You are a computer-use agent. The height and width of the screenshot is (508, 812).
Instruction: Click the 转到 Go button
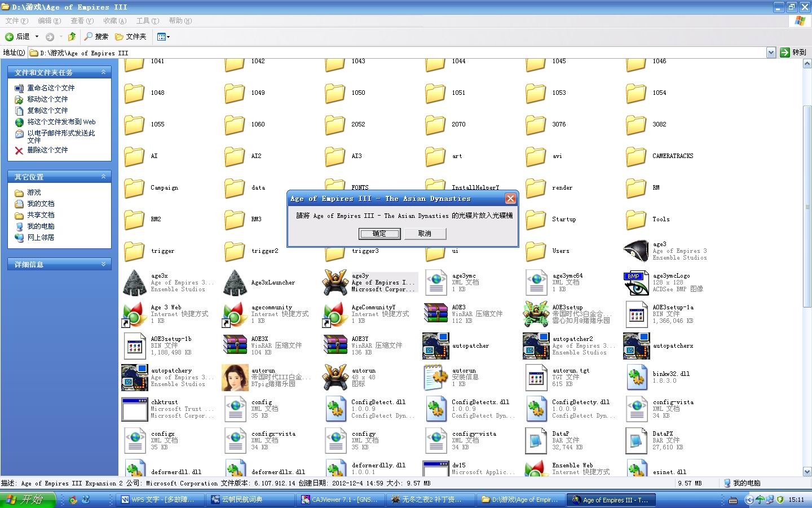tap(793, 52)
